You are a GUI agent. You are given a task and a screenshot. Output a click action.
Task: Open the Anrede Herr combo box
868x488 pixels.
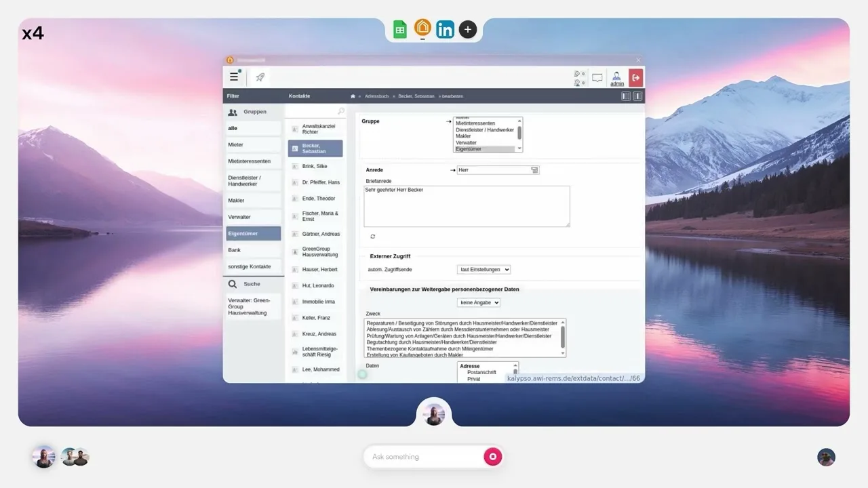point(498,170)
